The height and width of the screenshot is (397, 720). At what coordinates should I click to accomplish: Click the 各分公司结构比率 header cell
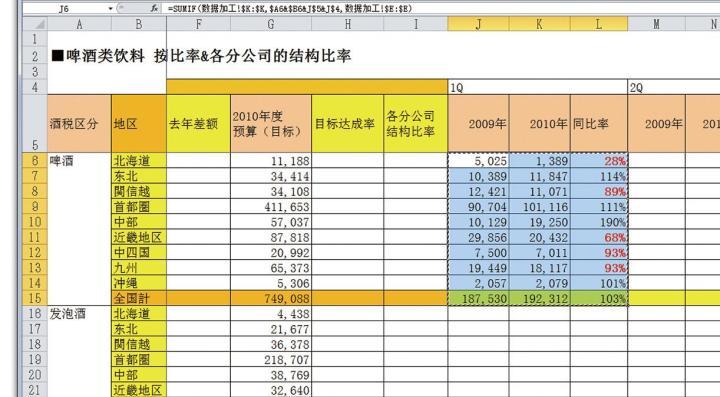click(x=416, y=124)
